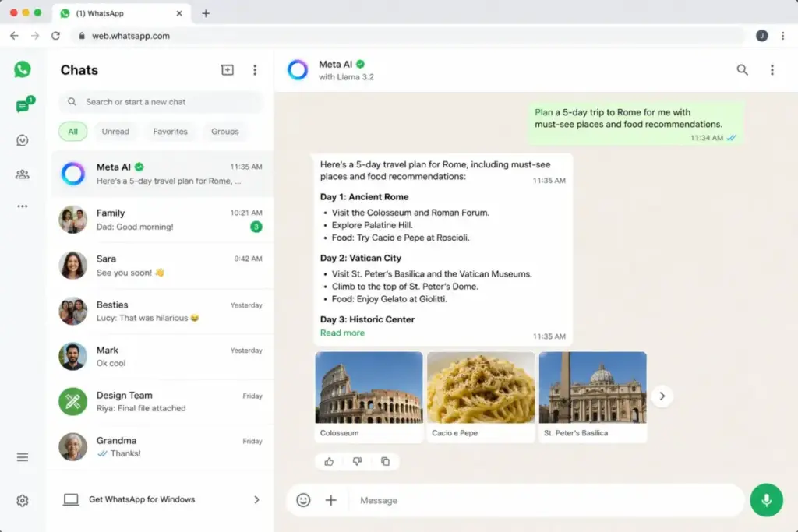This screenshot has height=532, width=798.
Task: Open the chat with Sara
Action: (x=162, y=266)
